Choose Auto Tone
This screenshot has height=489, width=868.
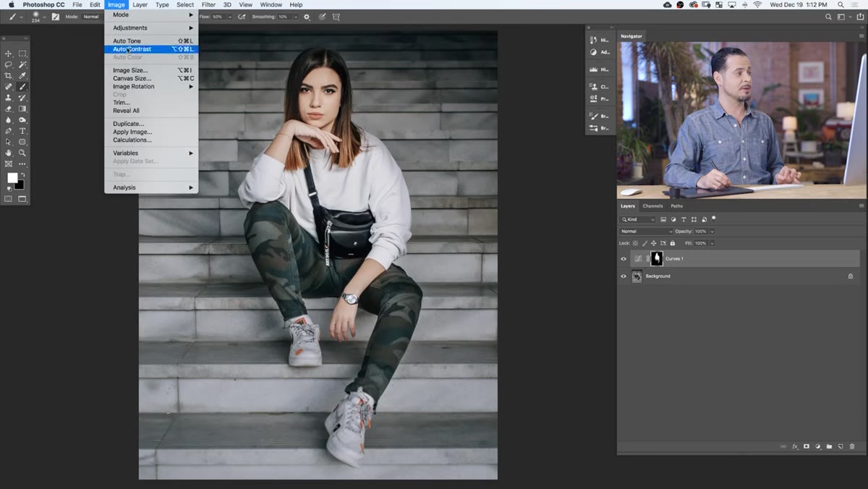point(151,41)
